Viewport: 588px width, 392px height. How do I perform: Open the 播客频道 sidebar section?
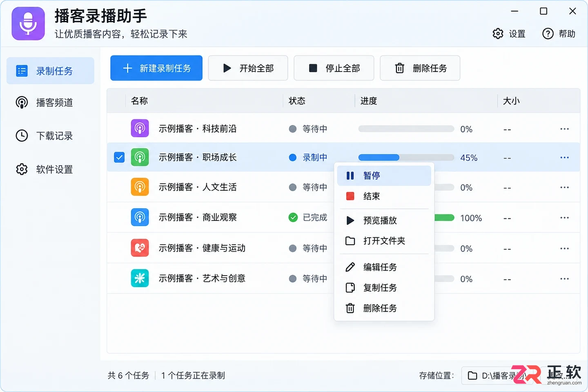(x=50, y=102)
